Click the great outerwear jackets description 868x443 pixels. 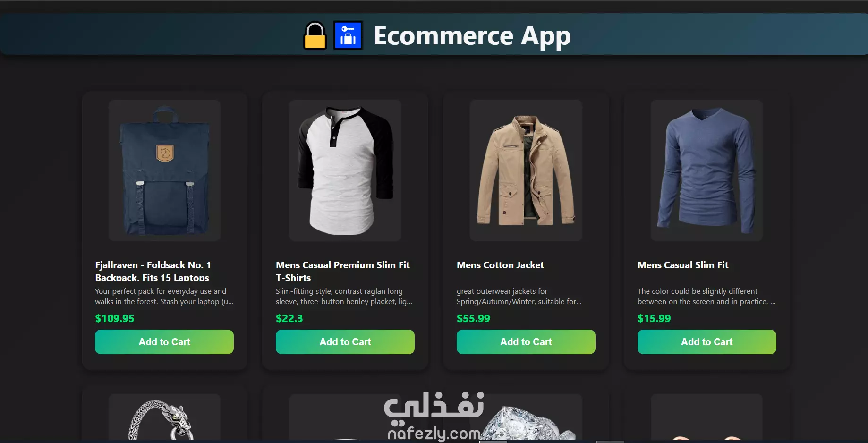click(519, 297)
